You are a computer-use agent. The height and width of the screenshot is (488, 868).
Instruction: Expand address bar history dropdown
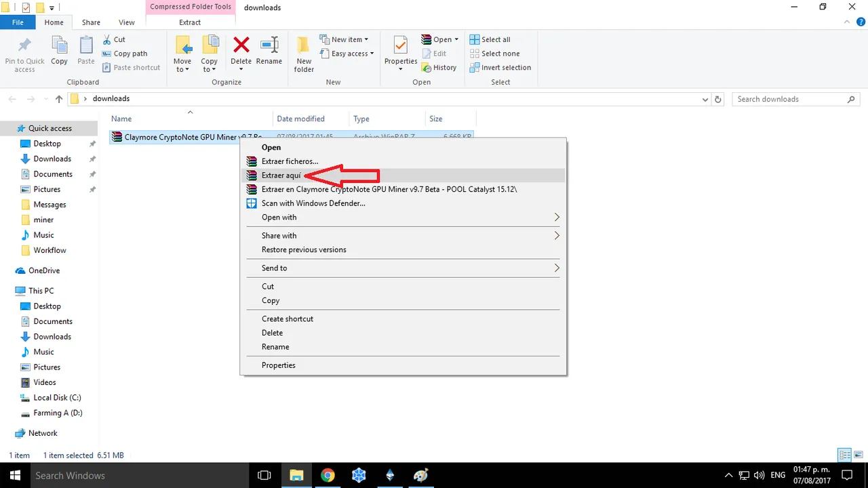pyautogui.click(x=705, y=99)
